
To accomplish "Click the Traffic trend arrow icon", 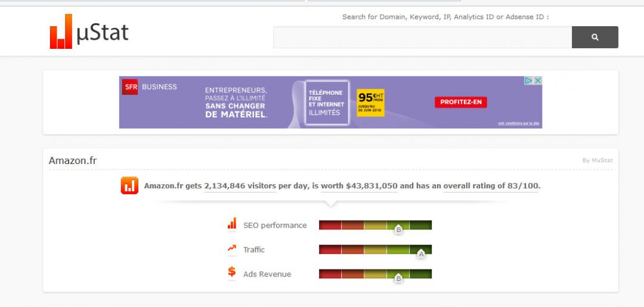I will coord(232,249).
